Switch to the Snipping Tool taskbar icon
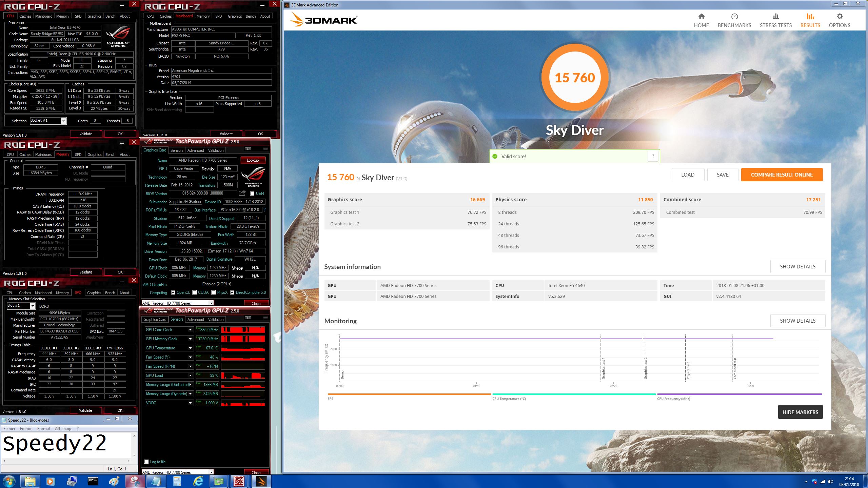The width and height of the screenshot is (868, 488). click(x=135, y=481)
